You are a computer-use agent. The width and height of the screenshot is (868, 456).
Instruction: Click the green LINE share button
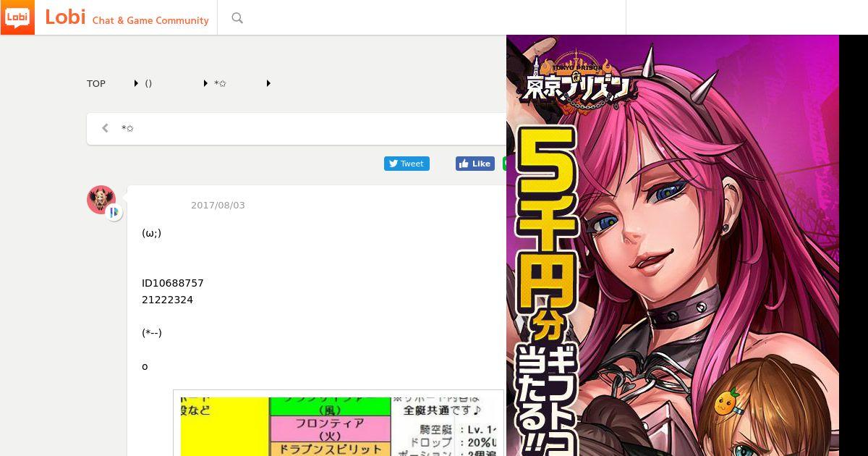tap(505, 164)
